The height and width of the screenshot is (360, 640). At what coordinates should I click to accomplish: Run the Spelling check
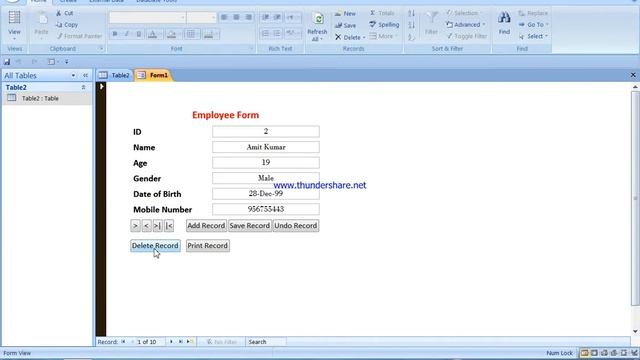pyautogui.click(x=384, y=25)
